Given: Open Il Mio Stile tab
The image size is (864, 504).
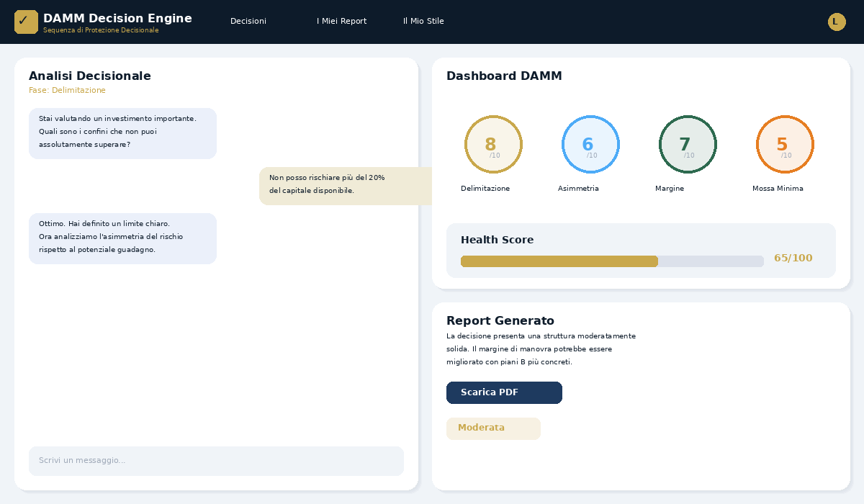Looking at the screenshot, I should click(423, 22).
